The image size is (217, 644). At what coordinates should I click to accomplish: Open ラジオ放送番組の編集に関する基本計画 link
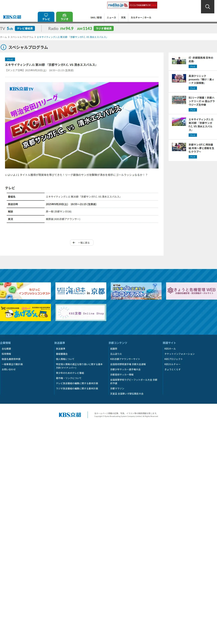coord(77,389)
